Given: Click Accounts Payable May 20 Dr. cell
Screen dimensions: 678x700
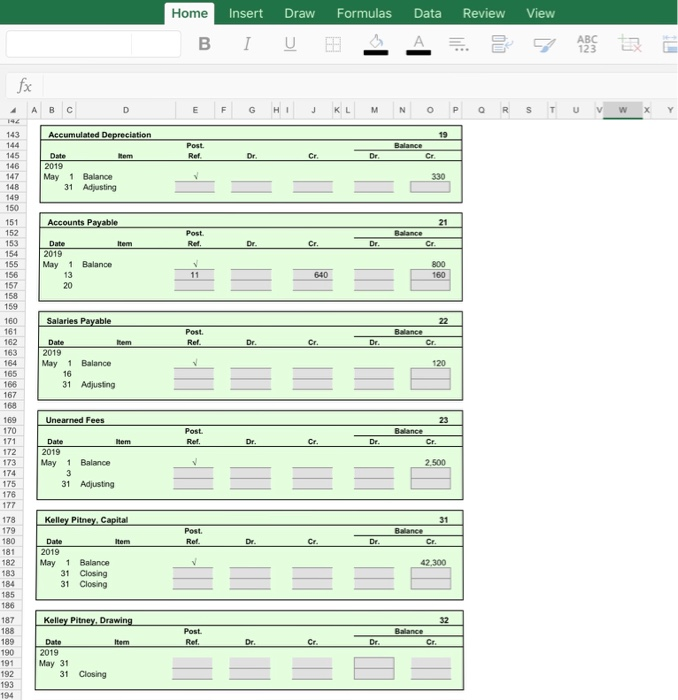Looking at the screenshot, I should pos(251,286).
